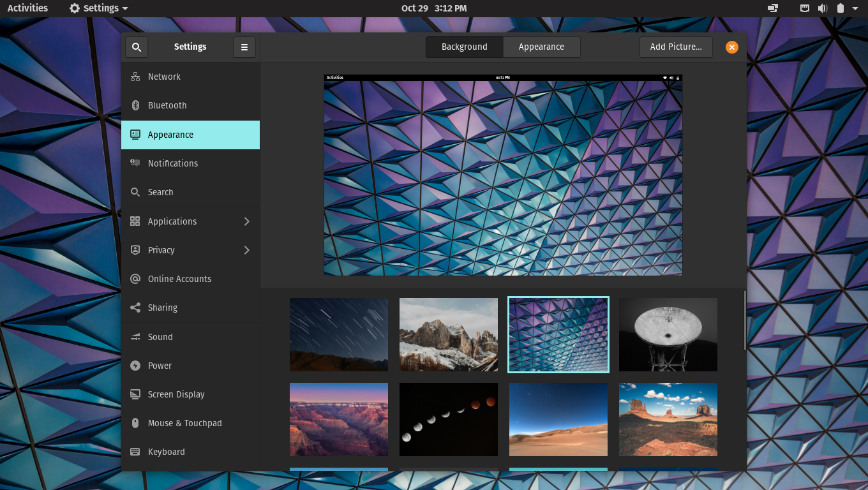Select the snowy mountain wallpaper thumbnail
Screen dimensions: 868x490
coord(449,334)
